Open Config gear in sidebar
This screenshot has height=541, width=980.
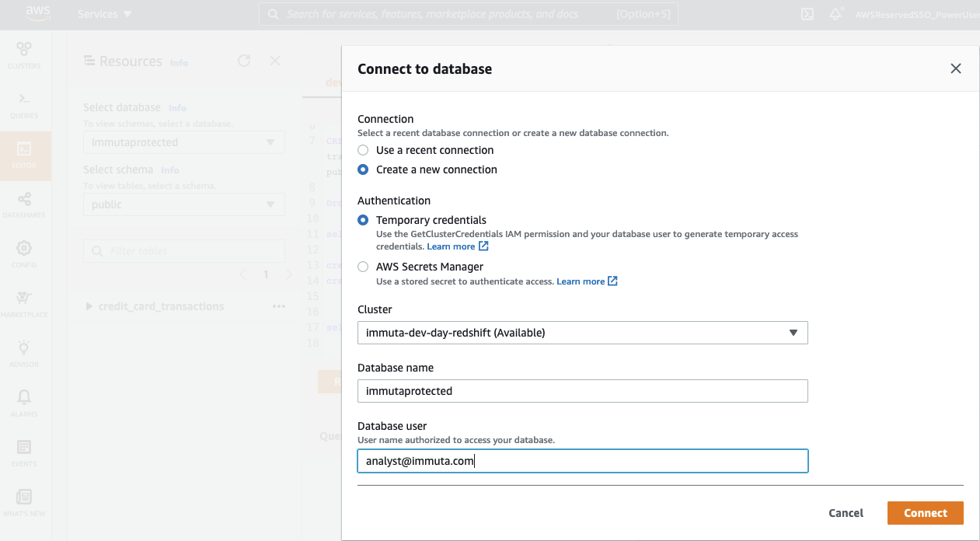[x=24, y=254]
